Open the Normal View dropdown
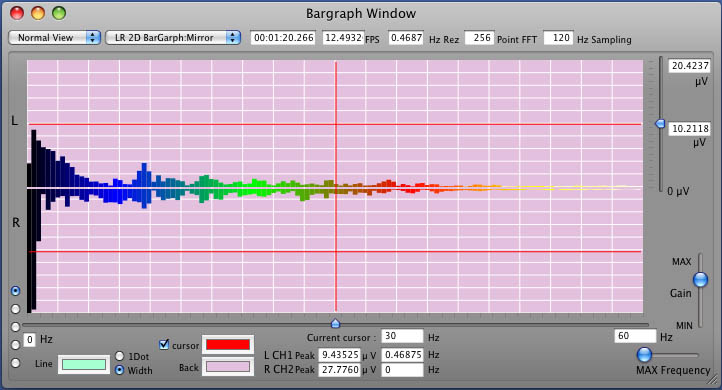Screen dimensions: 722x390 (54, 38)
